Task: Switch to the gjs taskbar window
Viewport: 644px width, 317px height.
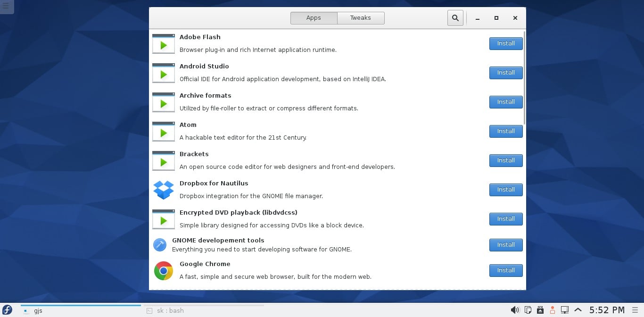Action: tap(81, 310)
